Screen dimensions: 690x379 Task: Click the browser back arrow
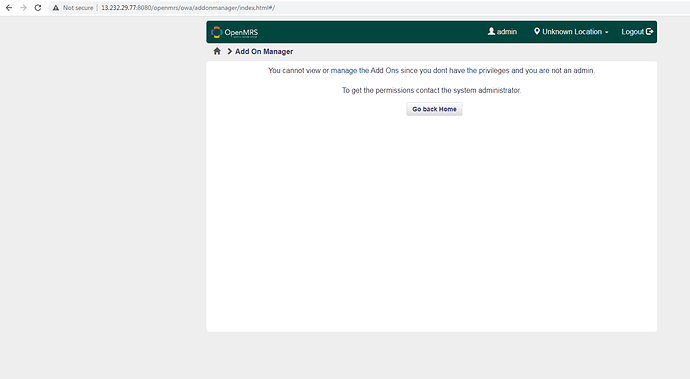click(9, 7)
